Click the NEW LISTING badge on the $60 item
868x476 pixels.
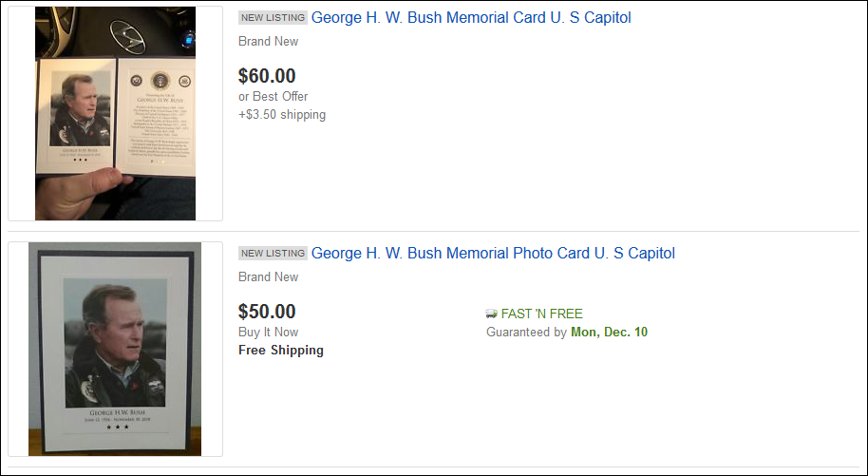(x=273, y=18)
